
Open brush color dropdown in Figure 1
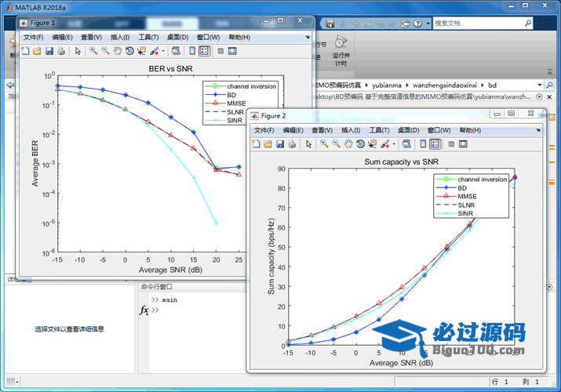point(163,51)
